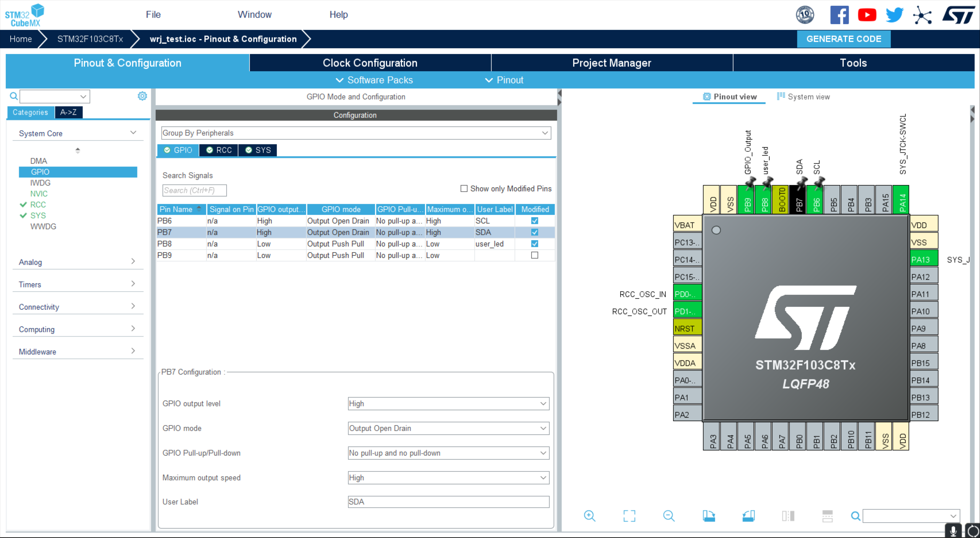980x538 pixels.
Task: Zoom in on the chip pinout
Action: pos(590,516)
